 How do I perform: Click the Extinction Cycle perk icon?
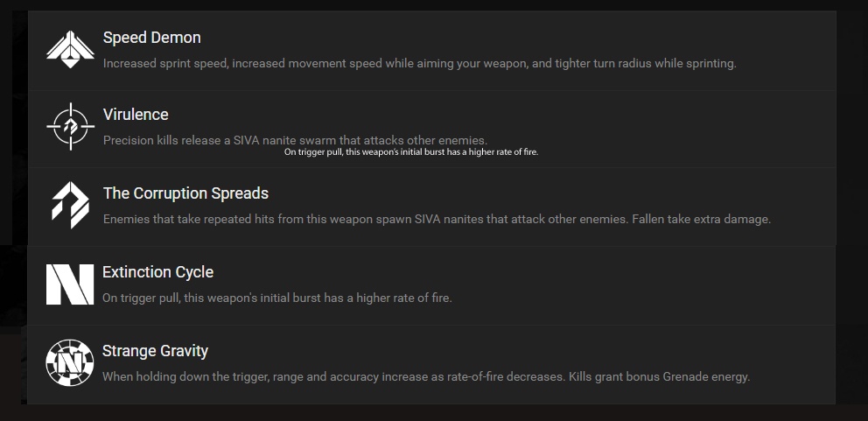(x=70, y=284)
